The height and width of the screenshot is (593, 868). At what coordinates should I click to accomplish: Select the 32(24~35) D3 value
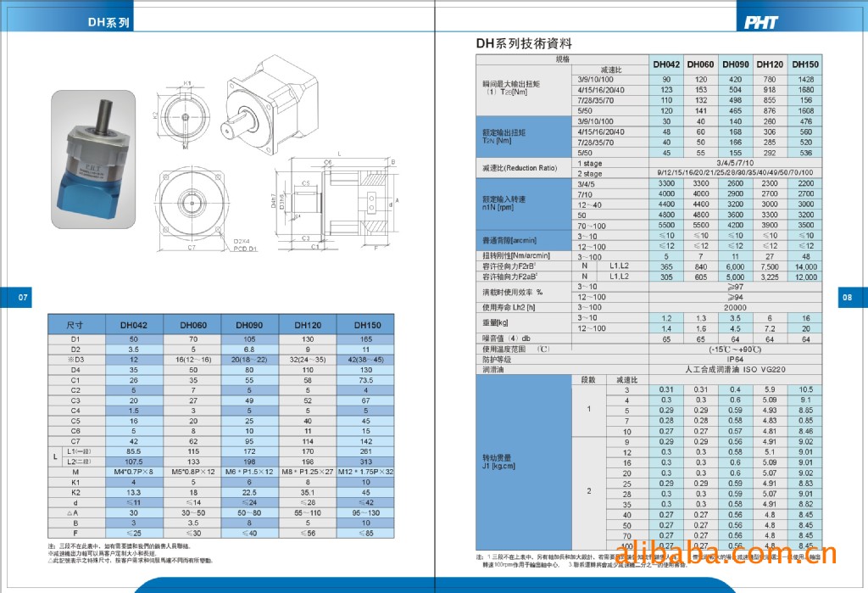(x=307, y=360)
